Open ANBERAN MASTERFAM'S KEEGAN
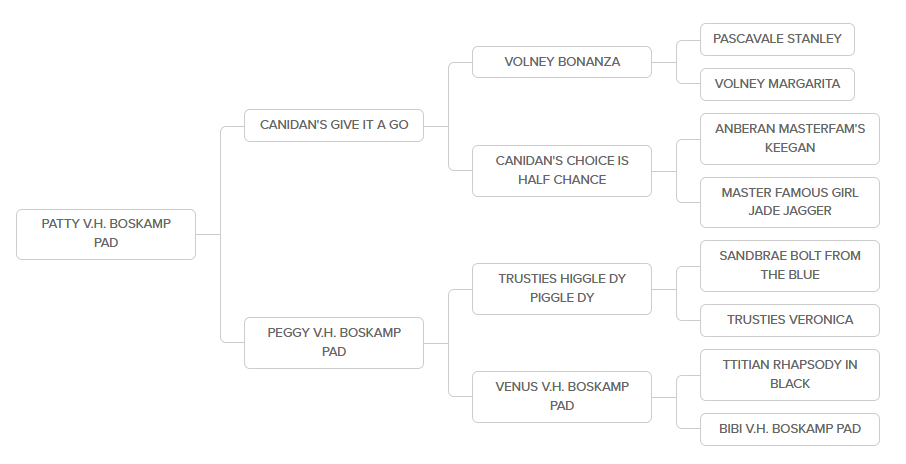This screenshot has width=906, height=464. 789,138
